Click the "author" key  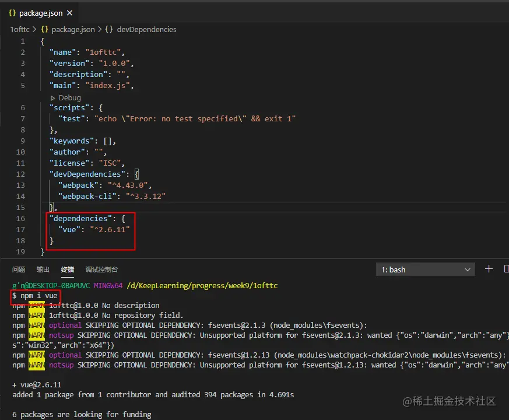point(67,152)
